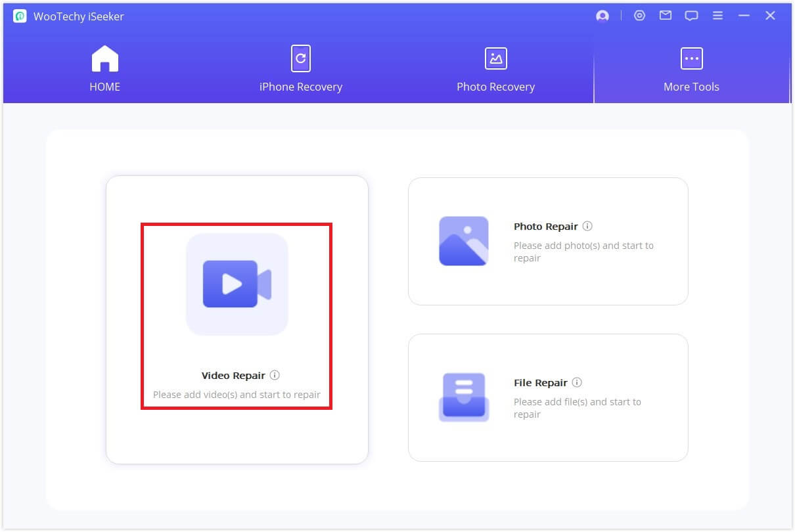Click the Photo Repair picture icon

click(x=463, y=241)
